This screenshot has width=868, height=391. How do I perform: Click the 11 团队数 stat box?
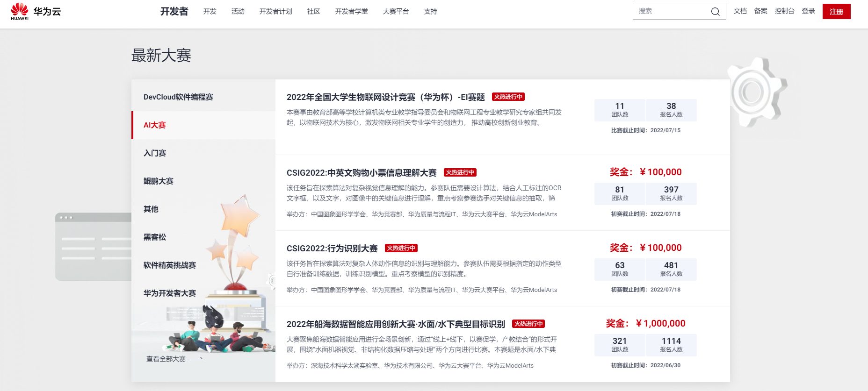tap(620, 110)
